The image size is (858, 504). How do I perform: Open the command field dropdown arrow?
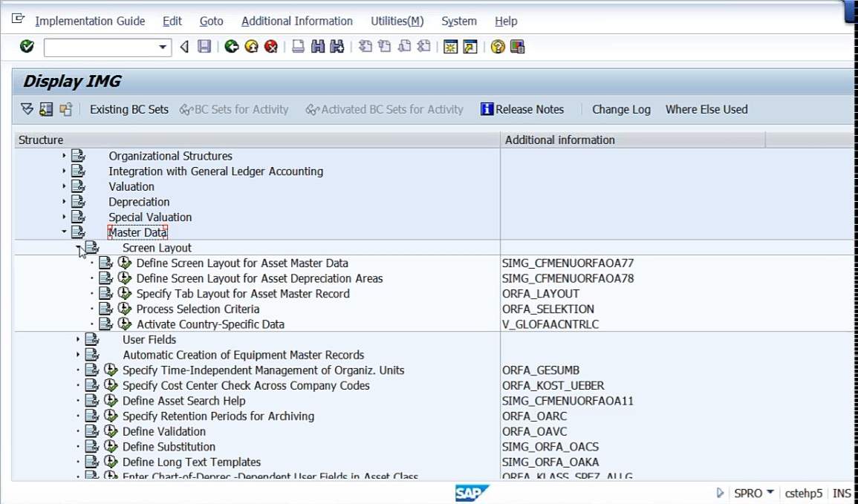coord(163,47)
